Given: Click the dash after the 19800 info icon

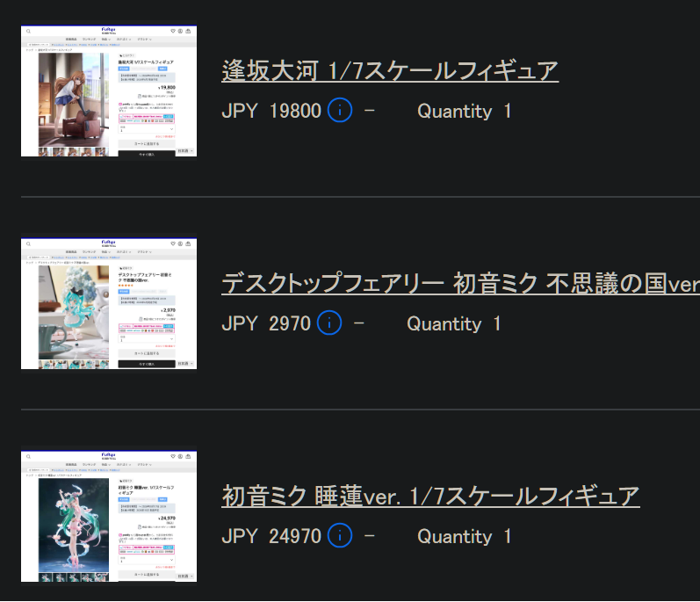Looking at the screenshot, I should point(369,111).
